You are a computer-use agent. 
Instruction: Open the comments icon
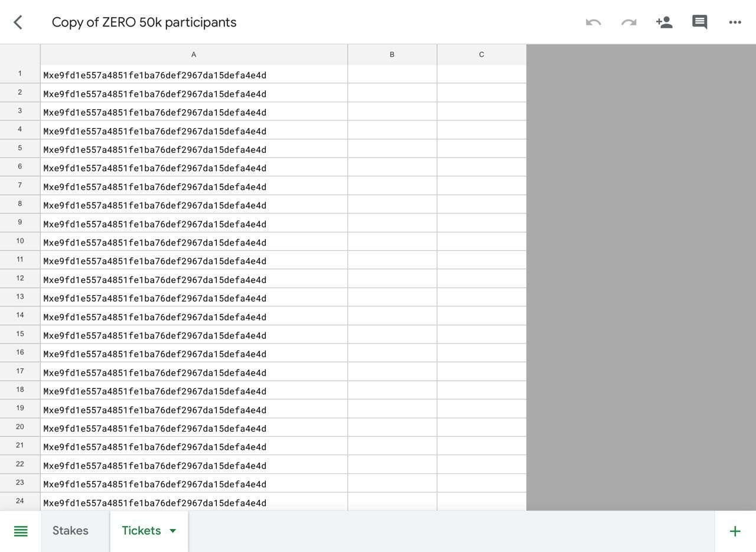(700, 22)
